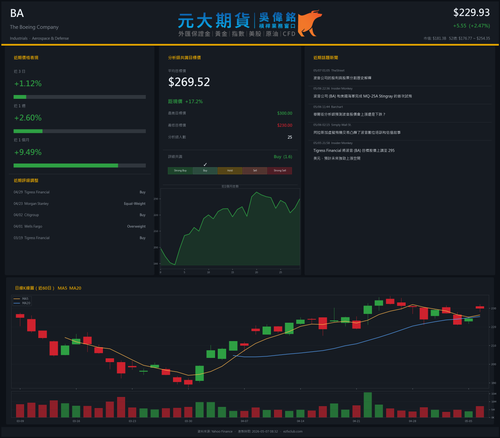
Task: Click the Overweight rating label
Action: click(136, 226)
